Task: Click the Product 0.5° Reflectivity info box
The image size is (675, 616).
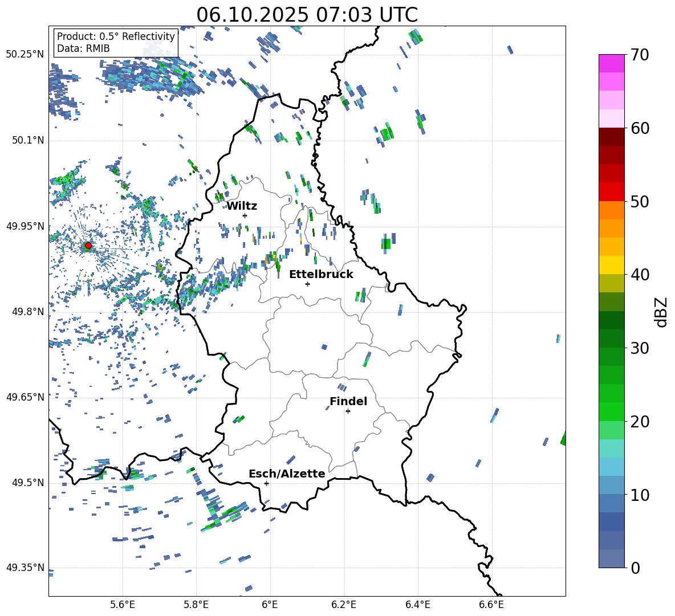Action: point(116,43)
